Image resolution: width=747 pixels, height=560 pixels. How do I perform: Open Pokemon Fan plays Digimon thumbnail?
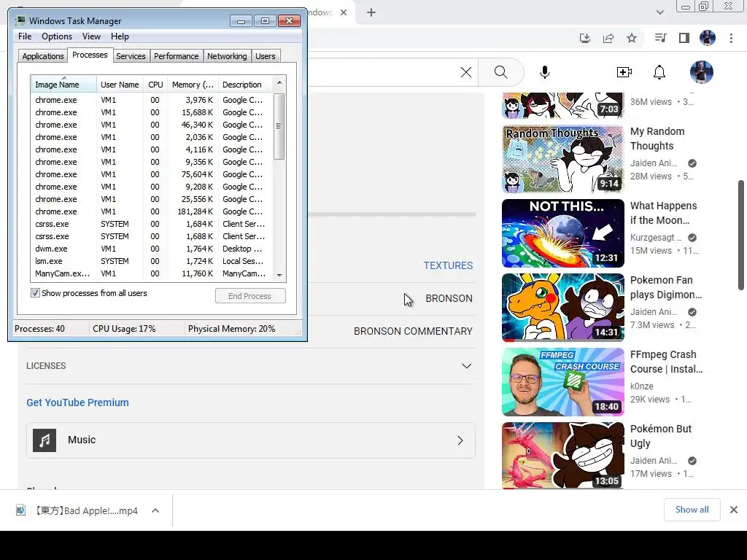[x=562, y=308]
